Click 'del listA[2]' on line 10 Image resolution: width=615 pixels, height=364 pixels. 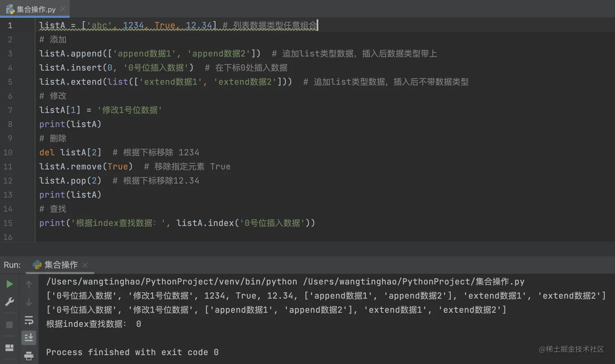[x=70, y=153]
